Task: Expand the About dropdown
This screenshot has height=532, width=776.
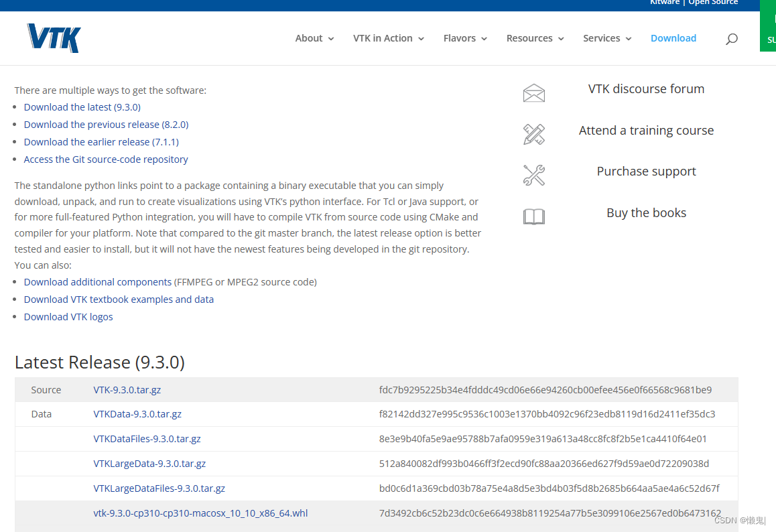Action: pyautogui.click(x=309, y=38)
